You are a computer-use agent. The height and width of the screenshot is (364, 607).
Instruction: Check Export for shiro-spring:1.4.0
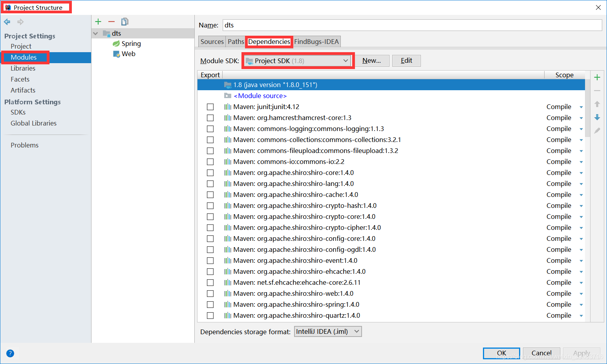[x=210, y=304]
